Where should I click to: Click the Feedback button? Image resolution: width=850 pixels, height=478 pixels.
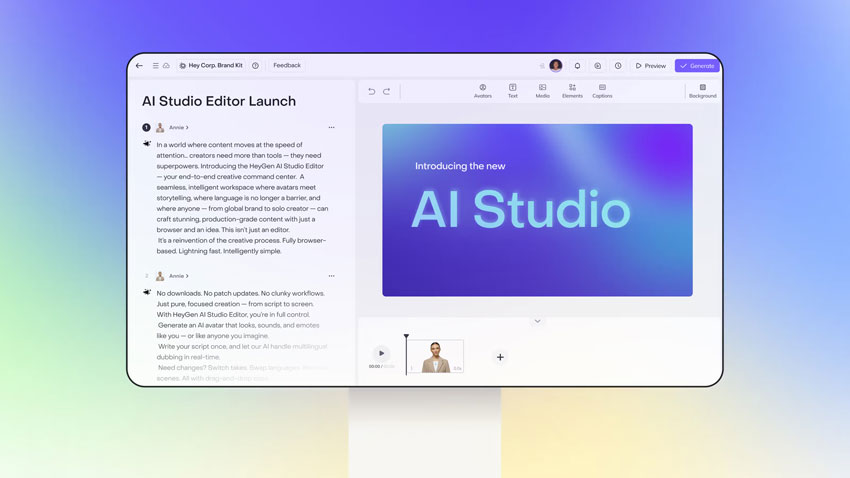[287, 66]
